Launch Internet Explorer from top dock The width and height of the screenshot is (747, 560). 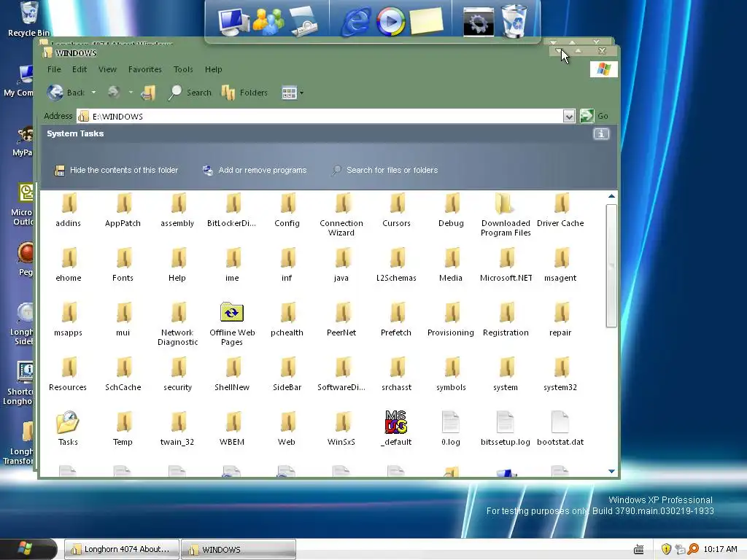point(356,21)
